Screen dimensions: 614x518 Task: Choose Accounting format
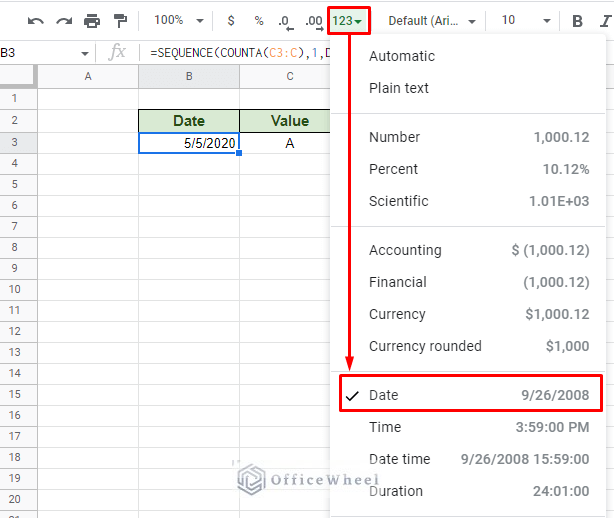pyautogui.click(x=468, y=250)
